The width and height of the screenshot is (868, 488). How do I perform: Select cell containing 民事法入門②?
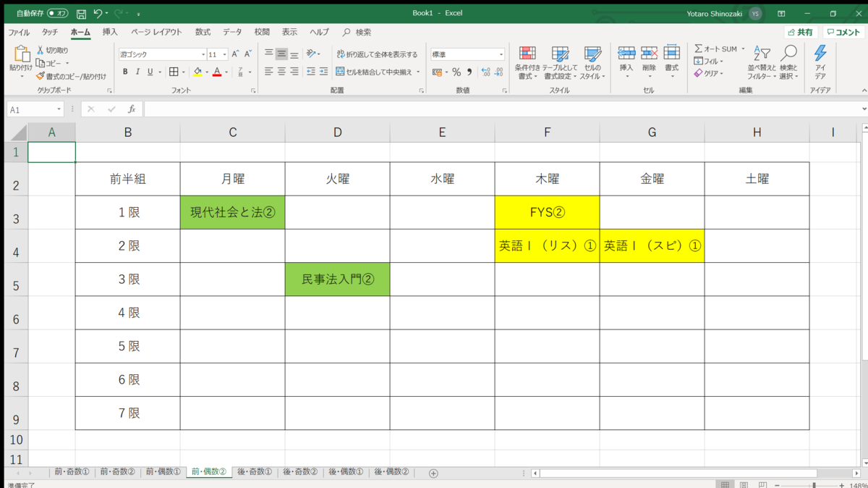pos(337,279)
